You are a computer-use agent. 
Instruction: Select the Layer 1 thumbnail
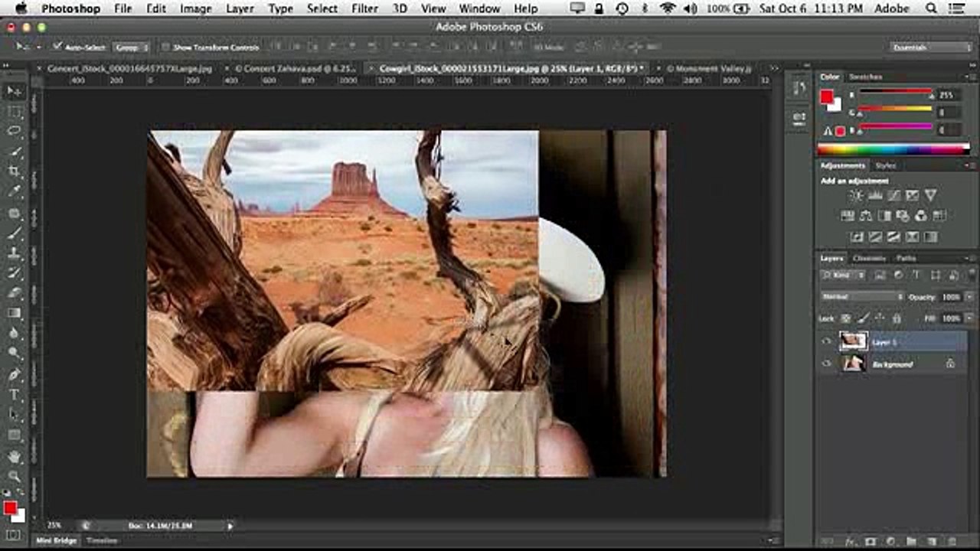tap(853, 341)
